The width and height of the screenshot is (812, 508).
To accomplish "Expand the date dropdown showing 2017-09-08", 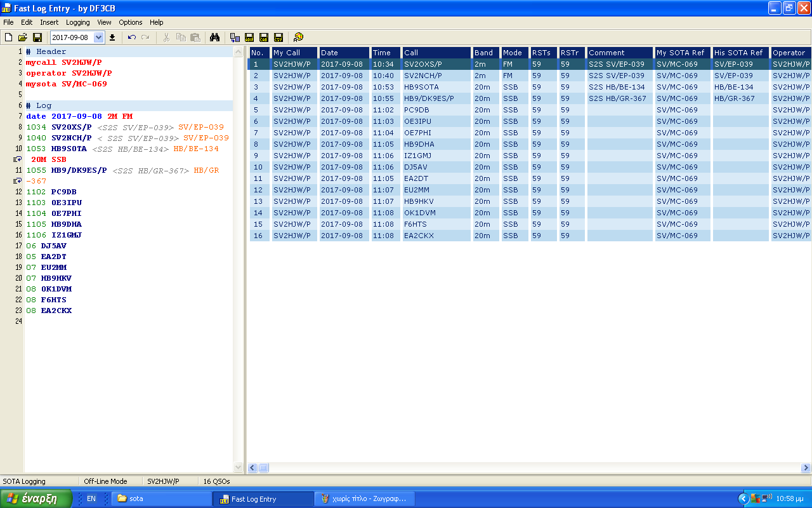I will point(98,37).
